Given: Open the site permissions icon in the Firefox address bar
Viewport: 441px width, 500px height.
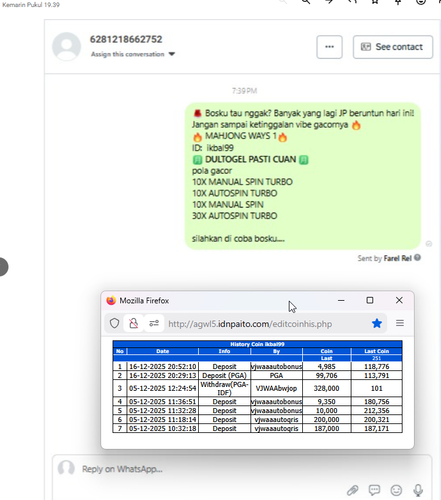Looking at the screenshot, I should click(154, 323).
